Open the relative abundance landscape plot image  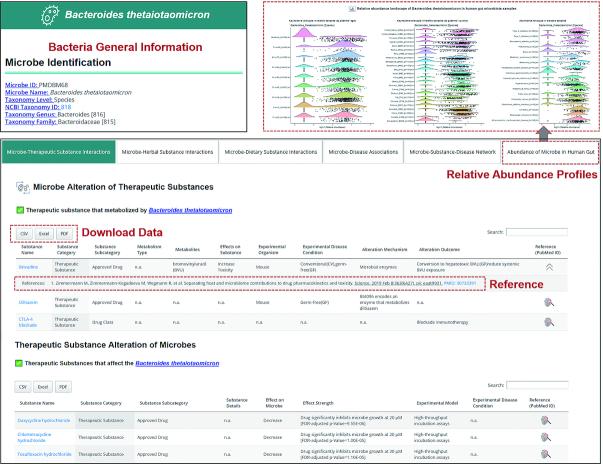tap(431, 67)
